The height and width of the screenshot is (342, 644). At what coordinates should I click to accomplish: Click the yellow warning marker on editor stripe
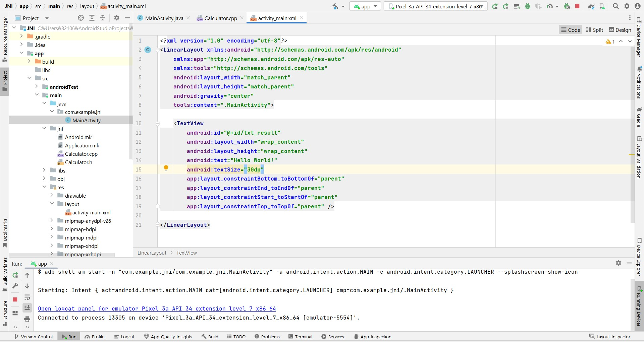pos(631,154)
